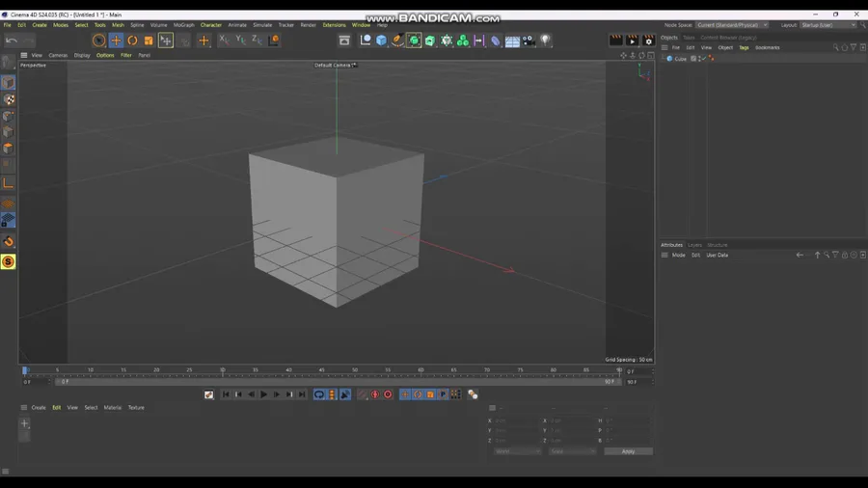Viewport: 868px width, 488px height.
Task: Toggle the yellow Viewport Solo icon
Action: point(9,261)
